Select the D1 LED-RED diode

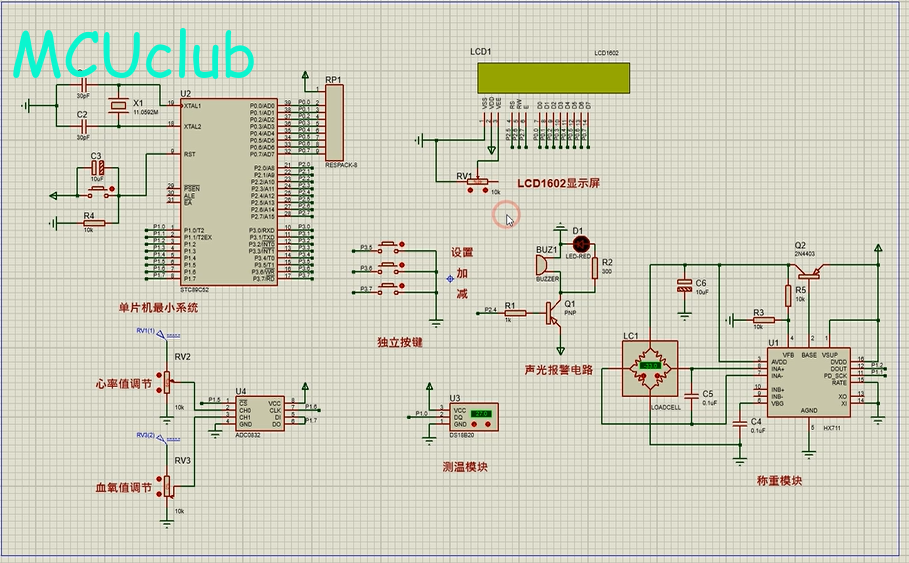[581, 244]
